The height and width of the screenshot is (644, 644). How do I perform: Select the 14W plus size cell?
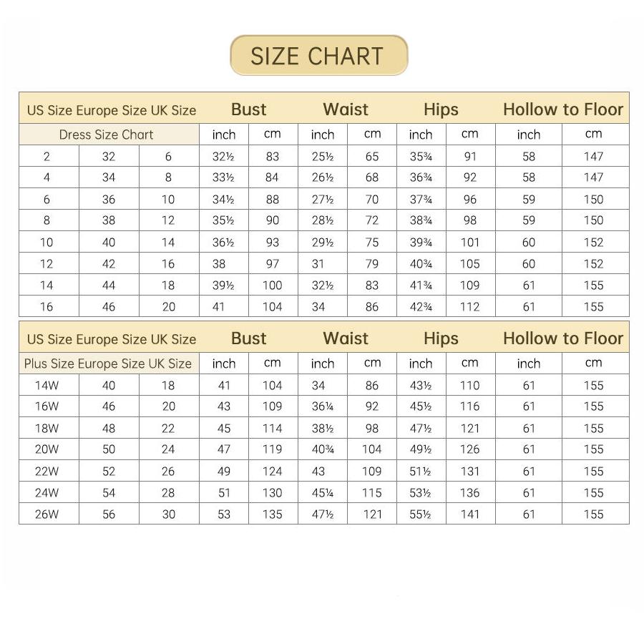tap(47, 386)
